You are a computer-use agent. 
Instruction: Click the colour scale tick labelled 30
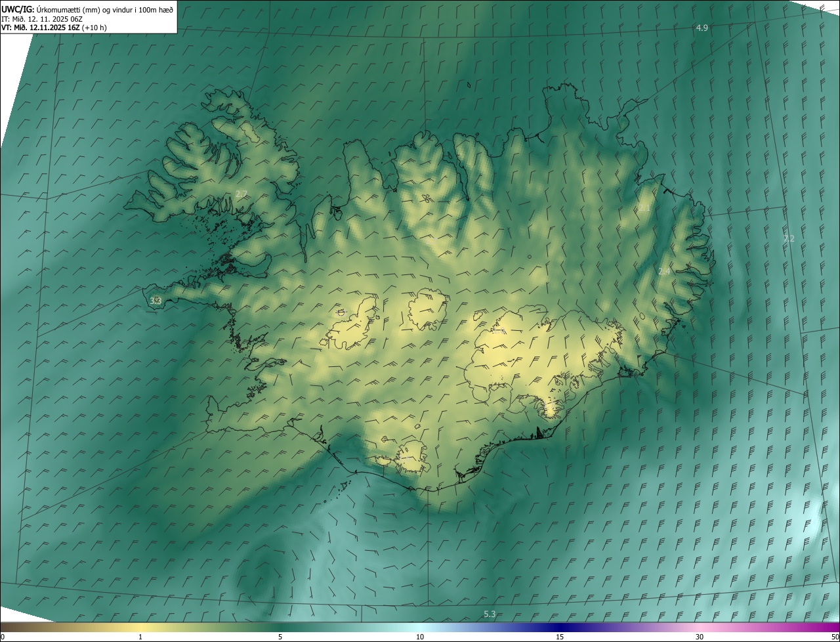[700, 637]
